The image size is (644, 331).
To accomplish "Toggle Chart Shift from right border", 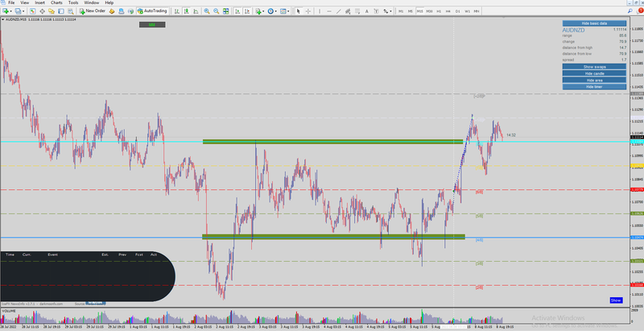I will [247, 11].
